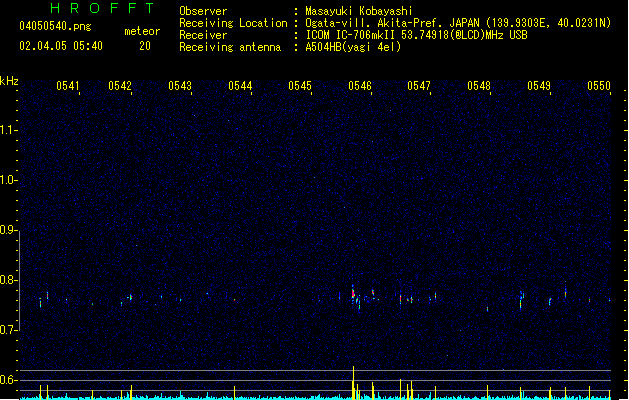The width and height of the screenshot is (629, 400).
Task: Click the 0545 time marker
Action: pyautogui.click(x=300, y=86)
